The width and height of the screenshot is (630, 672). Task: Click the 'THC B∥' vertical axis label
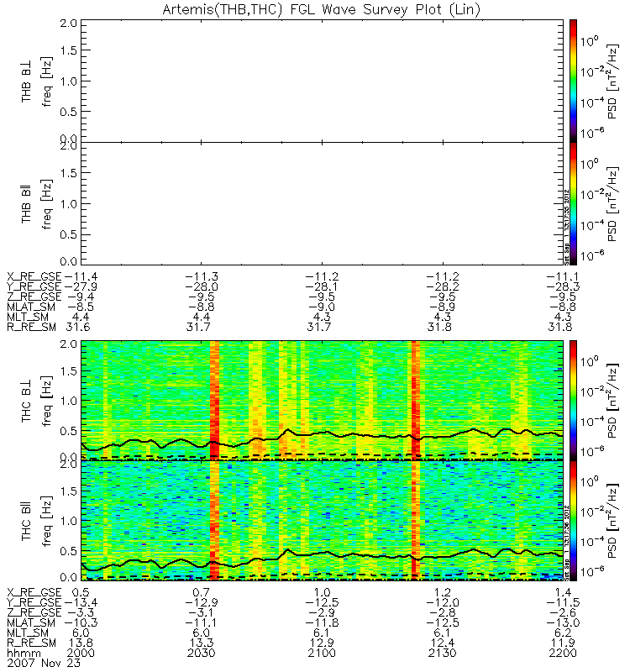pyautogui.click(x=26, y=521)
